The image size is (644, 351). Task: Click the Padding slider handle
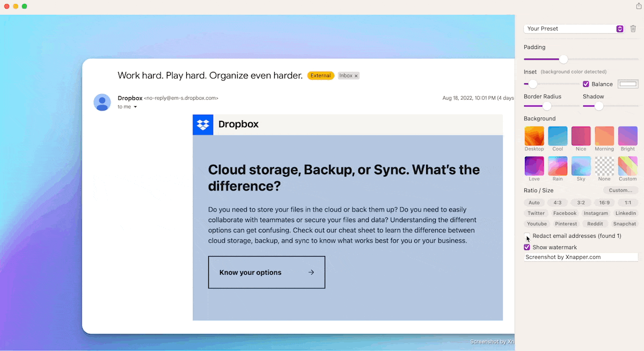point(563,59)
